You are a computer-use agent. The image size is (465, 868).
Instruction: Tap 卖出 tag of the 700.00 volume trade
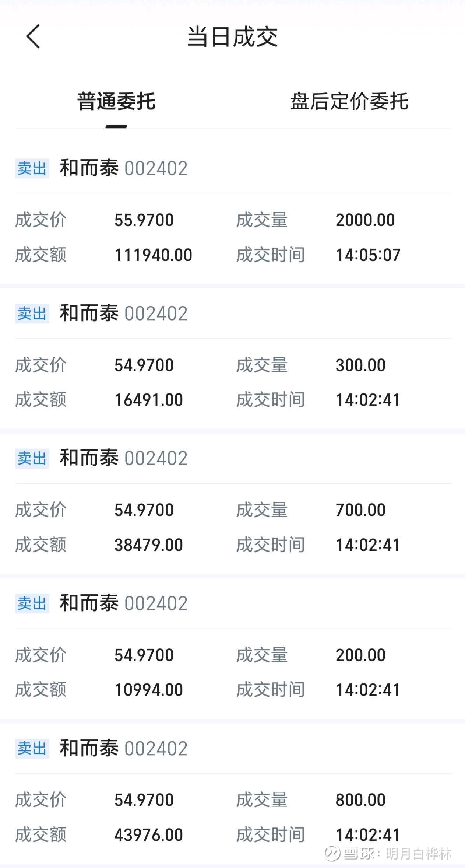pyautogui.click(x=32, y=458)
